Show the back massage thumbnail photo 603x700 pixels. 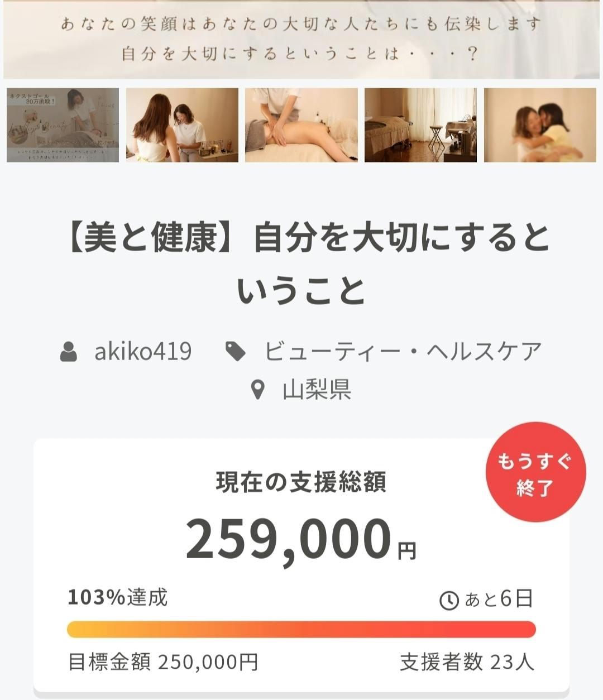pyautogui.click(x=301, y=125)
